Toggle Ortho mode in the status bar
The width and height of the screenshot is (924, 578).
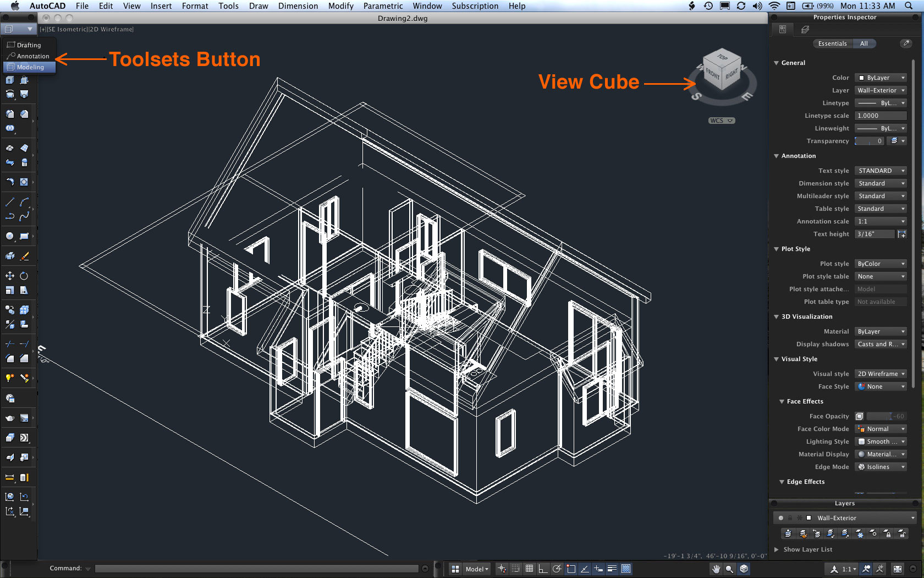click(542, 569)
